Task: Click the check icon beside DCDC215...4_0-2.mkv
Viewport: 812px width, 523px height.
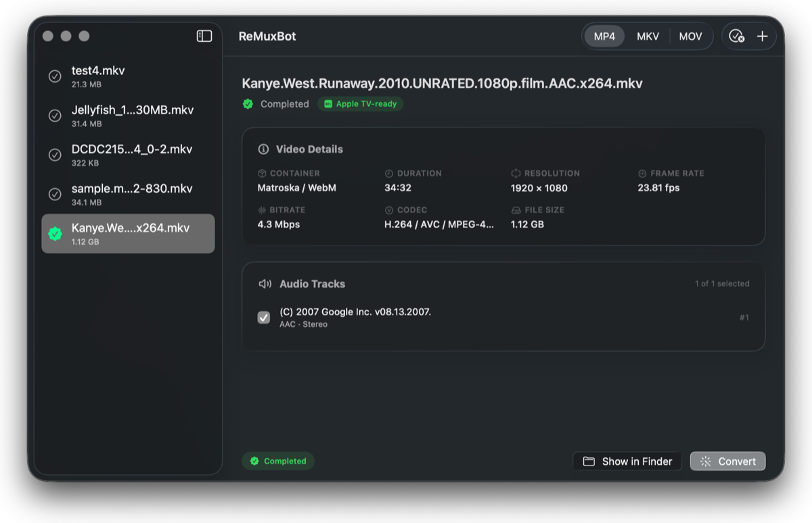Action: pyautogui.click(x=55, y=155)
